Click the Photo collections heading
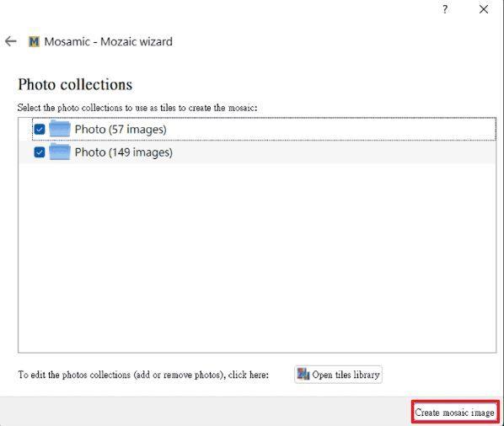The image size is (504, 426). (x=75, y=84)
